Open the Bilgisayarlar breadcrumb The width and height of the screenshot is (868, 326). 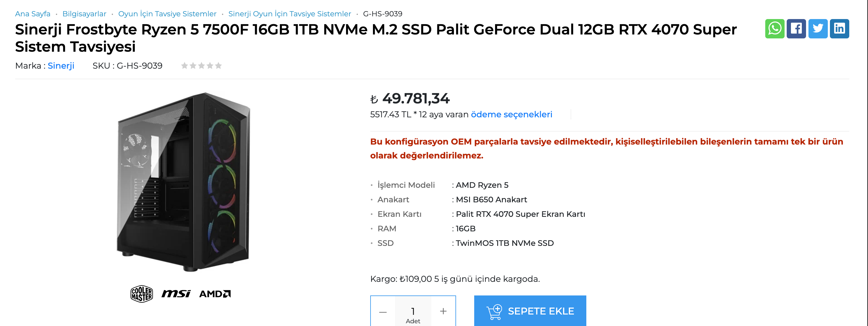(84, 14)
